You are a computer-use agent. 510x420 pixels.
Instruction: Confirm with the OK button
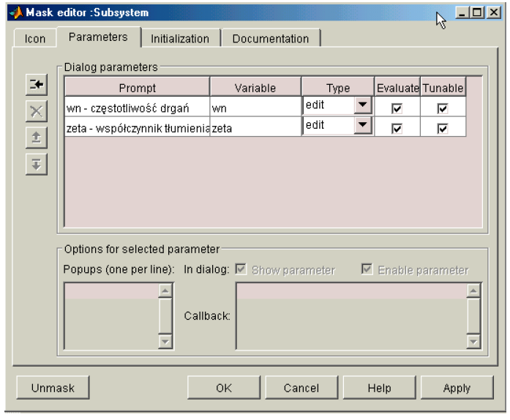point(224,388)
